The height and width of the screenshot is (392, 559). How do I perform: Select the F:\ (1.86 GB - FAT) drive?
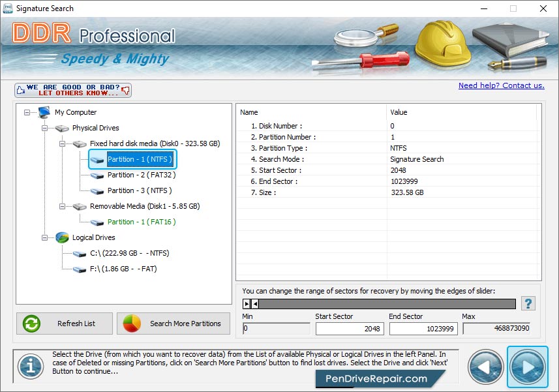click(x=123, y=269)
